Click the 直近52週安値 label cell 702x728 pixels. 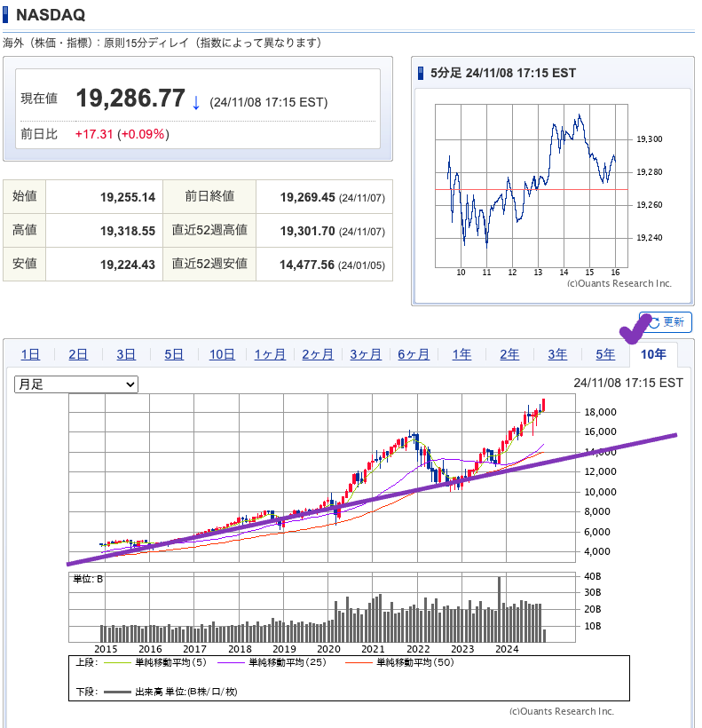[x=209, y=265]
